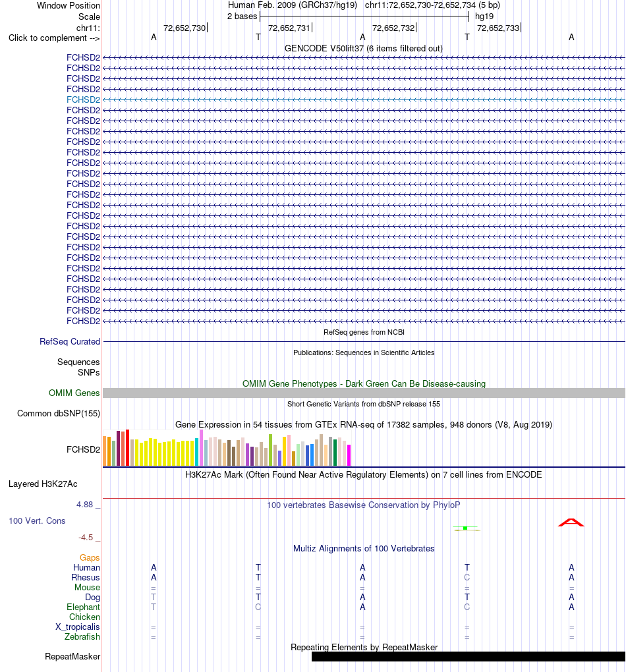Click 'RefSeq genes from NCBI' title
Image resolution: width=626 pixels, height=672 pixels.
coord(364,332)
